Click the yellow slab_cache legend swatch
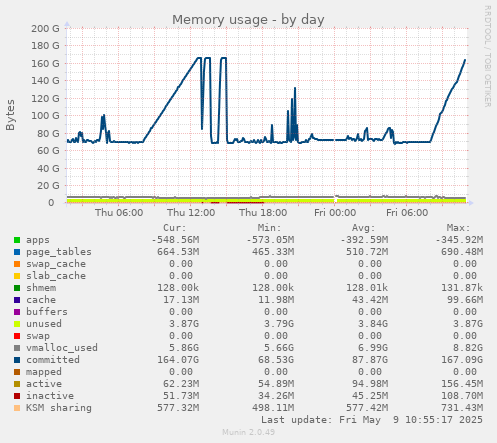The image size is (497, 443). (x=17, y=276)
